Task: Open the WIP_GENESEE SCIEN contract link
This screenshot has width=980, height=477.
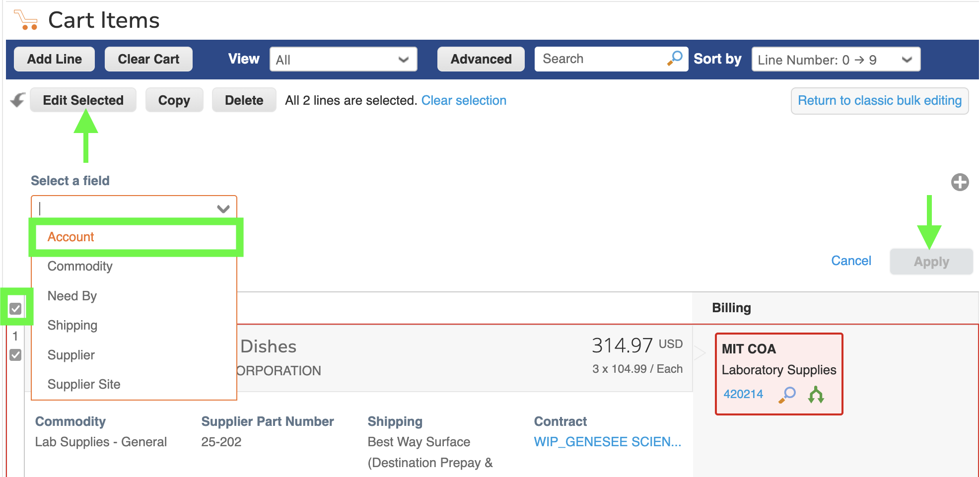Action: point(607,442)
